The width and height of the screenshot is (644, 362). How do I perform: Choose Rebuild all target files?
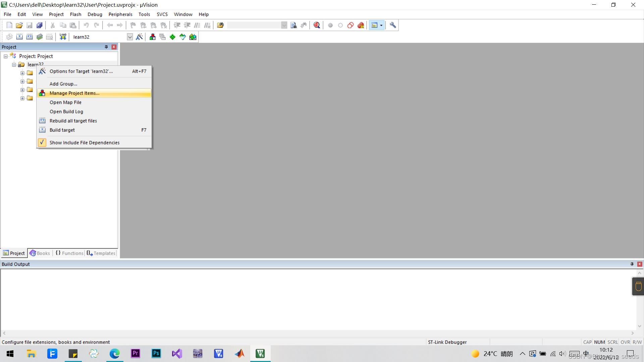coord(73,121)
